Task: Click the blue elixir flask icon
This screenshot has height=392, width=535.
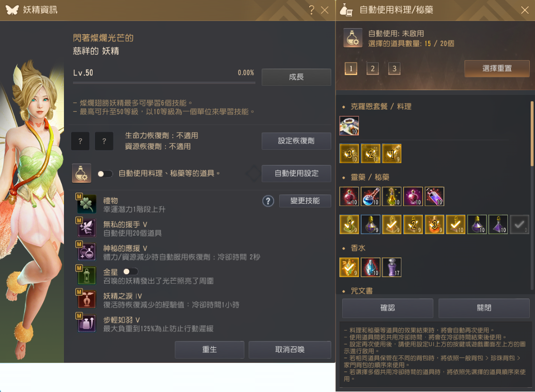Action: pyautogui.click(x=370, y=196)
